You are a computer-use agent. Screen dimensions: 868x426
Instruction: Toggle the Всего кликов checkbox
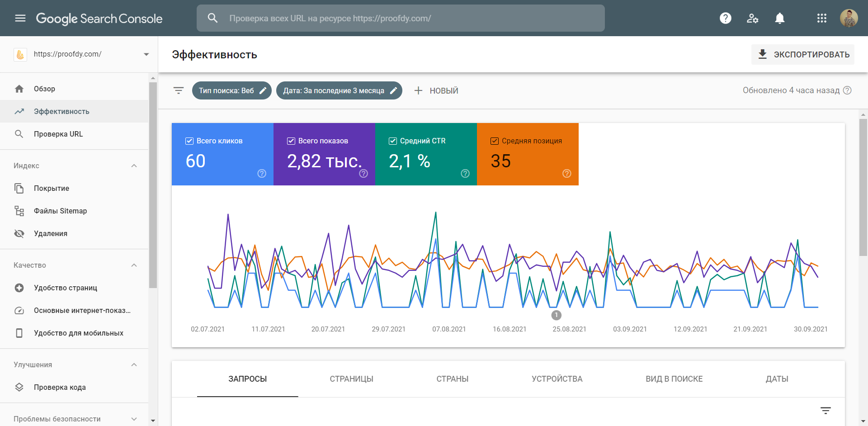pos(189,141)
